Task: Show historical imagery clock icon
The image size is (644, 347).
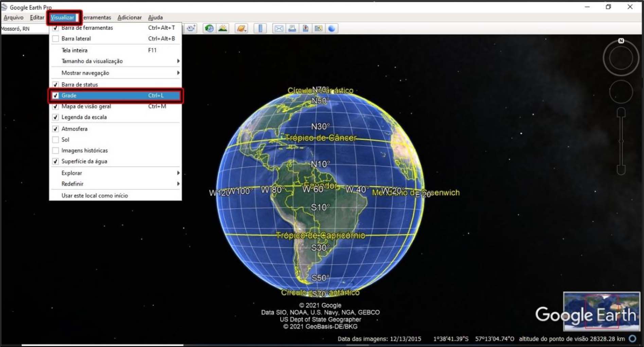Action: coord(209,28)
